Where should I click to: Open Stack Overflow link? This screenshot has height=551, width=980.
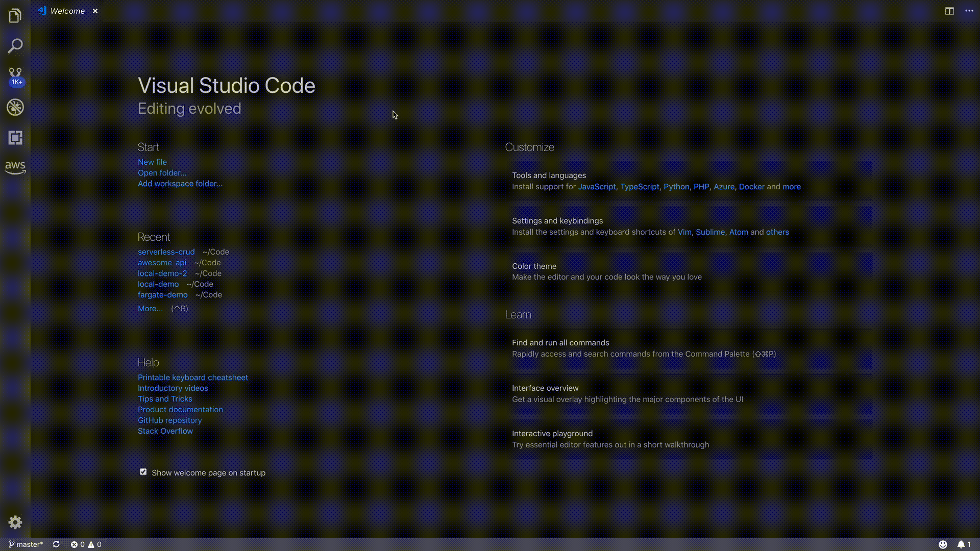coord(165,431)
